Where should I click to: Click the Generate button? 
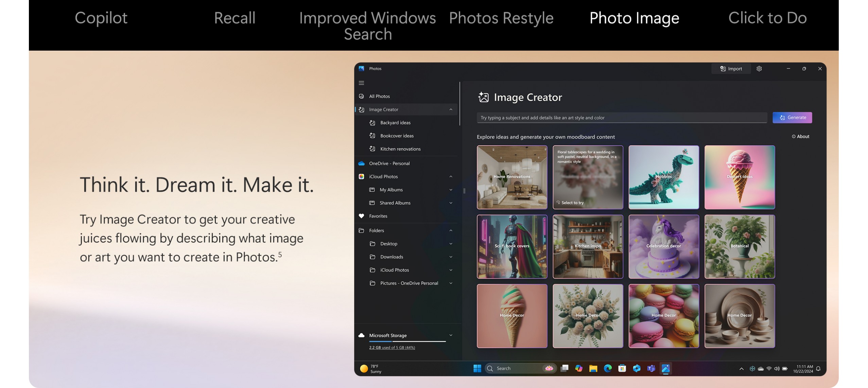(792, 118)
